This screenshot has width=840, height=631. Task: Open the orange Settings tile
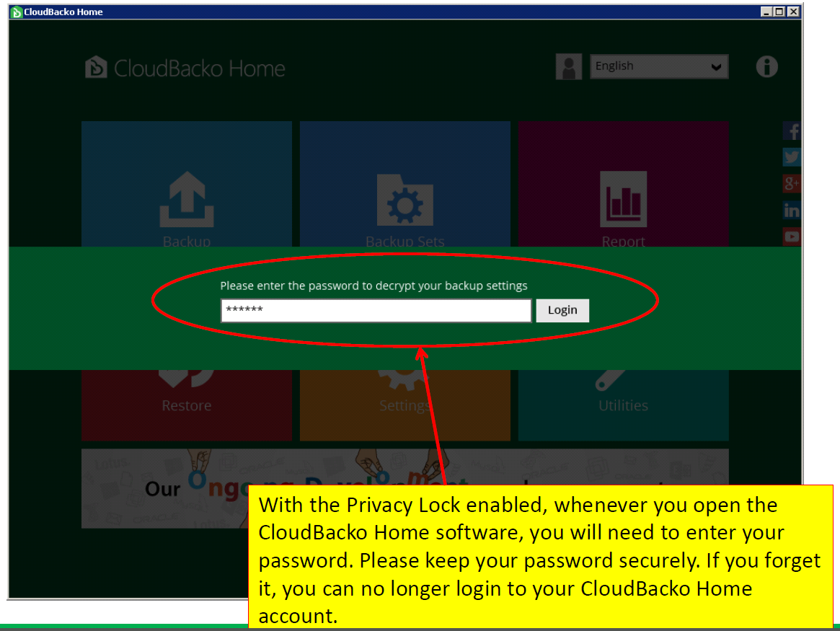coord(405,405)
